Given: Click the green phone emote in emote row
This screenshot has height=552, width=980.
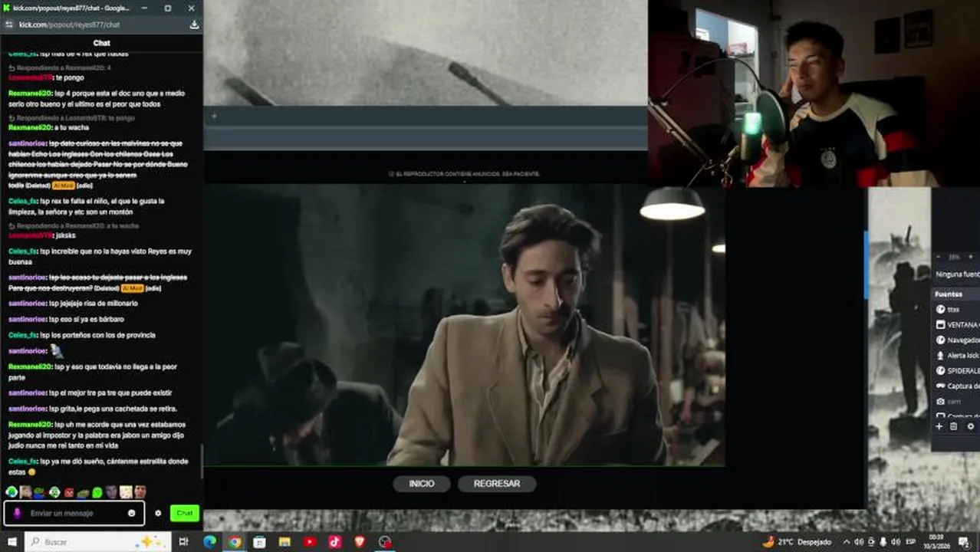Looking at the screenshot, I should tap(97, 491).
